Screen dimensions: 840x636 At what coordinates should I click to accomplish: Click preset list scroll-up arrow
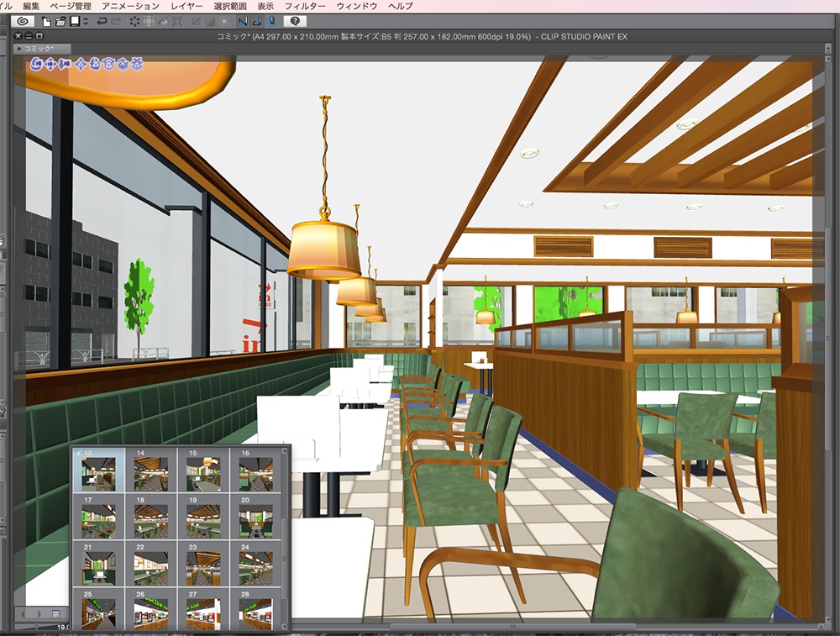(x=285, y=451)
